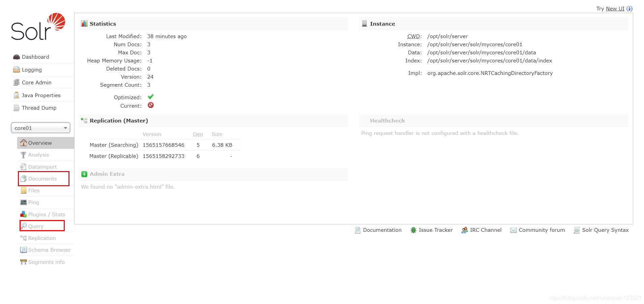Click version value 1565158292733
This screenshot has height=304, width=644.
click(x=164, y=156)
